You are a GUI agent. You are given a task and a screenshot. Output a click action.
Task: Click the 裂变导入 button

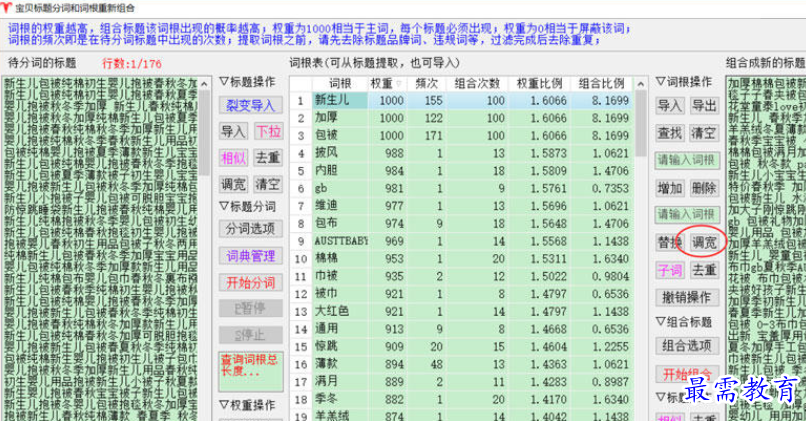251,105
